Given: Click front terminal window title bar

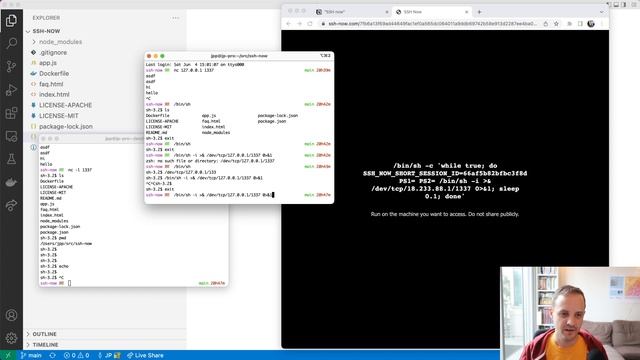Looking at the screenshot, I should [x=239, y=56].
